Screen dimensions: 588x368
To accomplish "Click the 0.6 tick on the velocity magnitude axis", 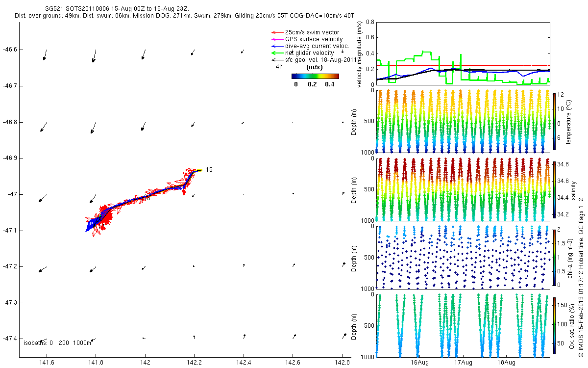I will pyautogui.click(x=370, y=38).
